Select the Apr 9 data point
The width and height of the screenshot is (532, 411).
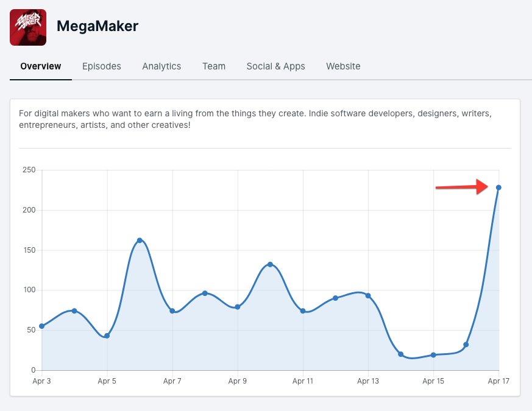[x=238, y=307]
